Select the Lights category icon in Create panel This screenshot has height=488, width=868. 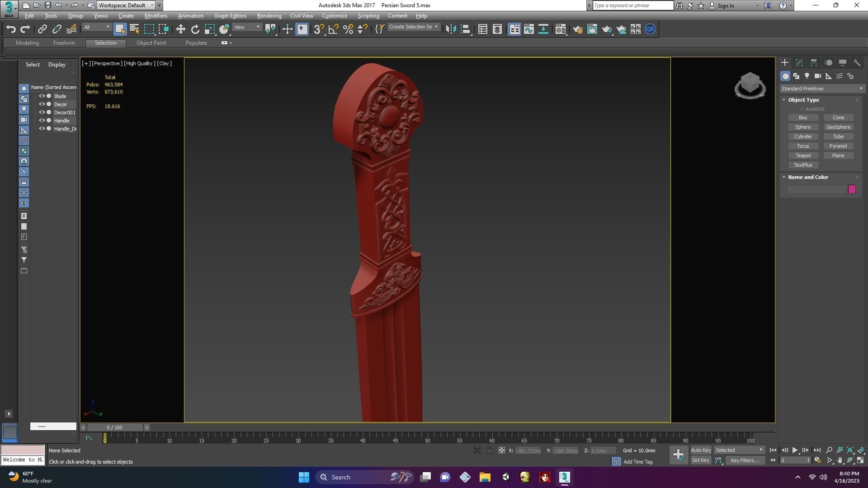click(x=807, y=76)
